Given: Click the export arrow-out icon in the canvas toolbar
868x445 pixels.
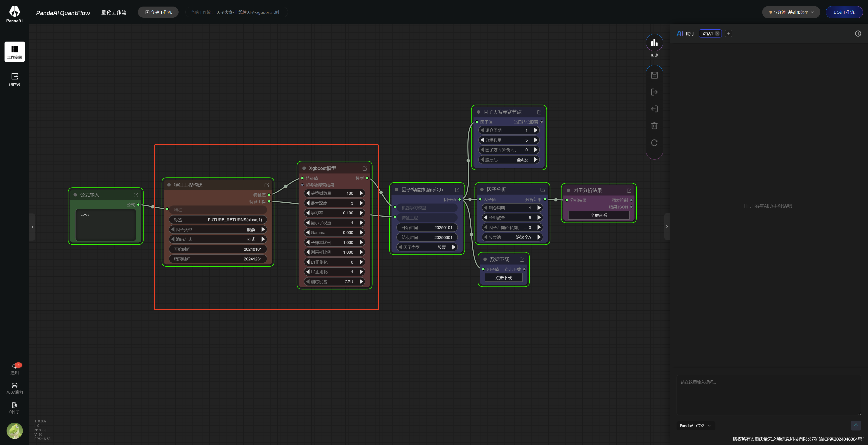Looking at the screenshot, I should [x=654, y=92].
